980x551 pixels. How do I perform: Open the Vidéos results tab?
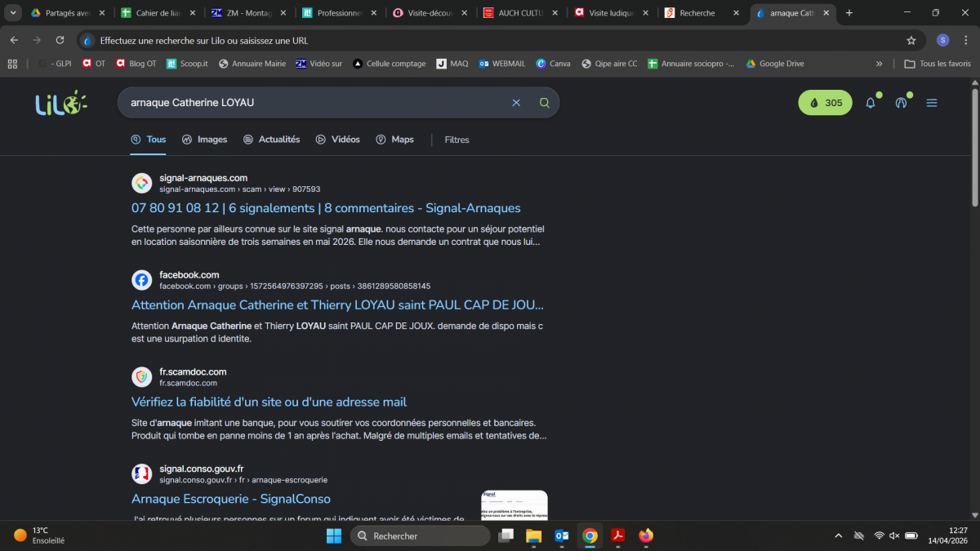tap(337, 140)
